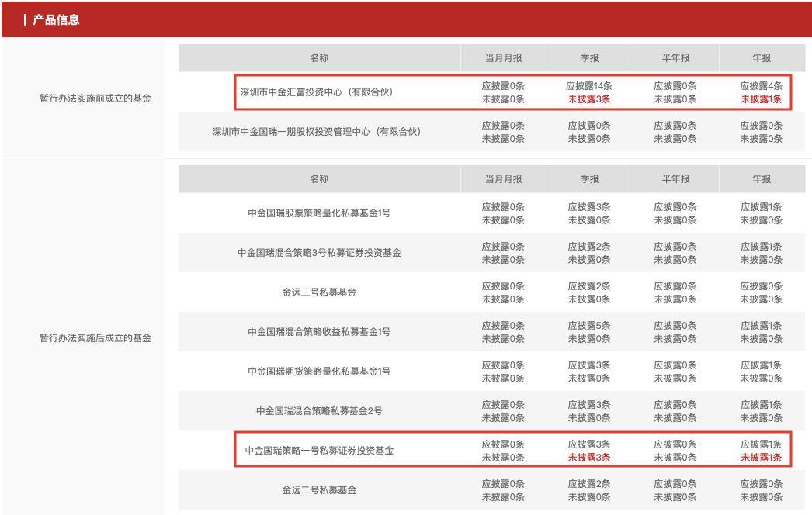Click 应披露2条 quarterly value for 金远三号私募基金
The image size is (812, 515).
tap(589, 286)
